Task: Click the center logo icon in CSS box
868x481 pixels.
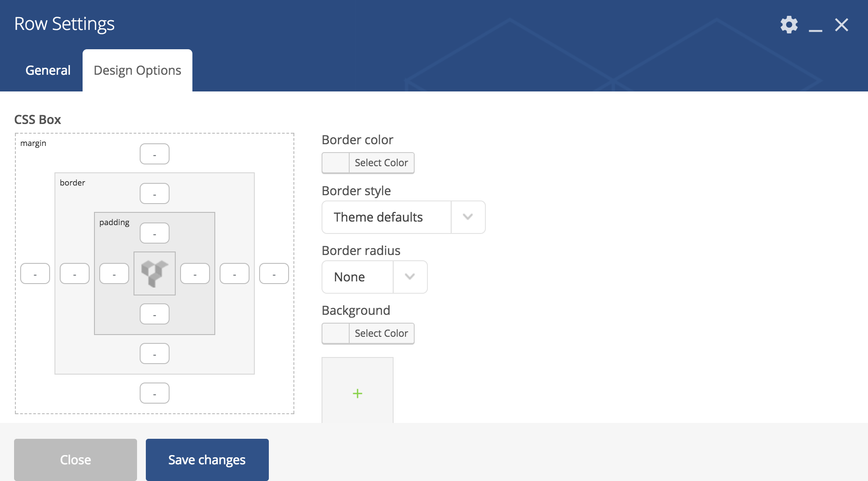Action: pos(155,273)
